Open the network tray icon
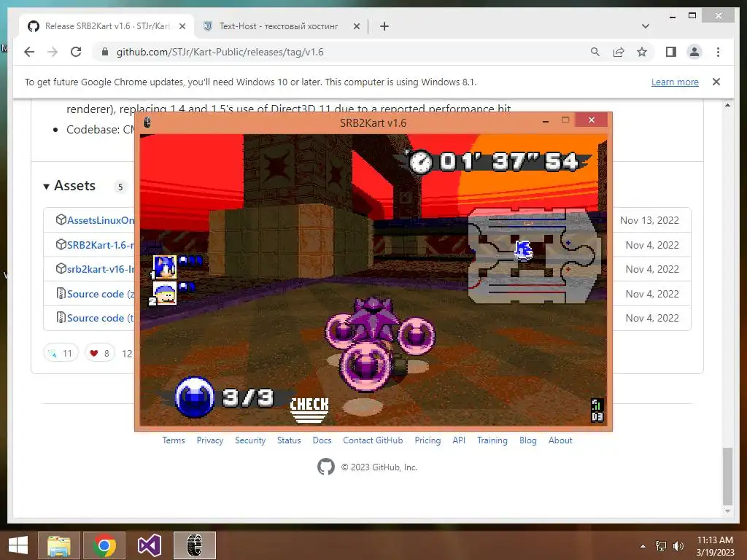Image resolution: width=747 pixels, height=560 pixels. tap(661, 546)
